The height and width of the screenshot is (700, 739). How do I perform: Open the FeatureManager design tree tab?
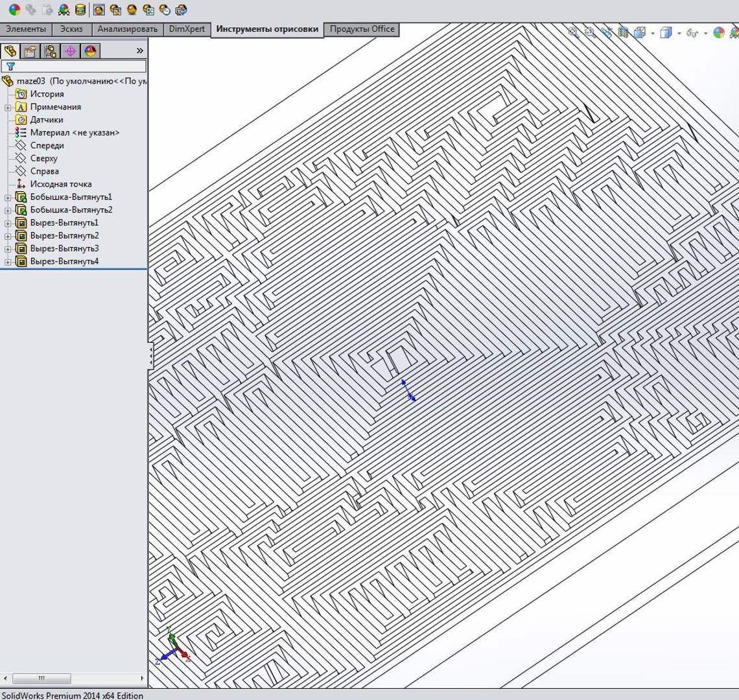pos(10,51)
